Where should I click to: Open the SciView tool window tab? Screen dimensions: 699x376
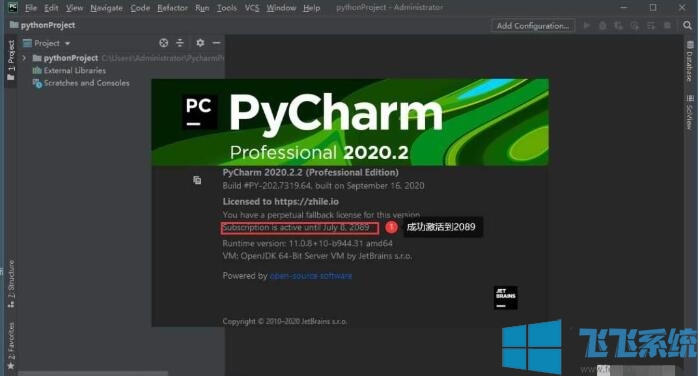click(690, 112)
